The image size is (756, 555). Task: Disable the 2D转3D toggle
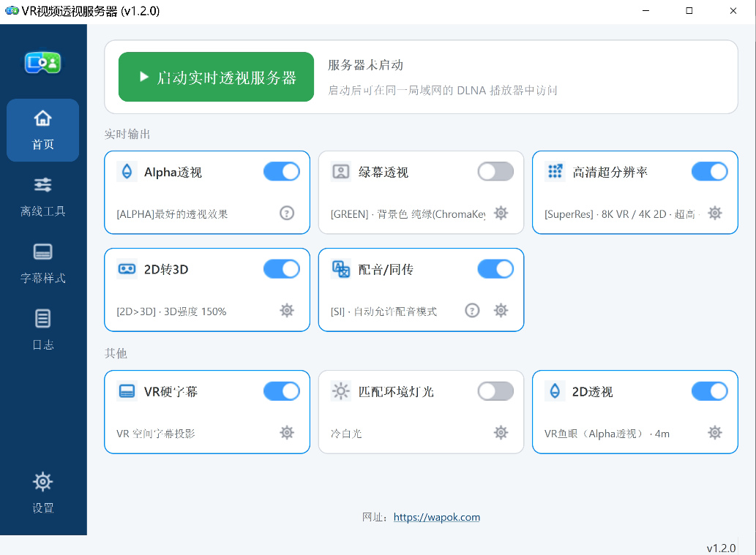pos(282,269)
